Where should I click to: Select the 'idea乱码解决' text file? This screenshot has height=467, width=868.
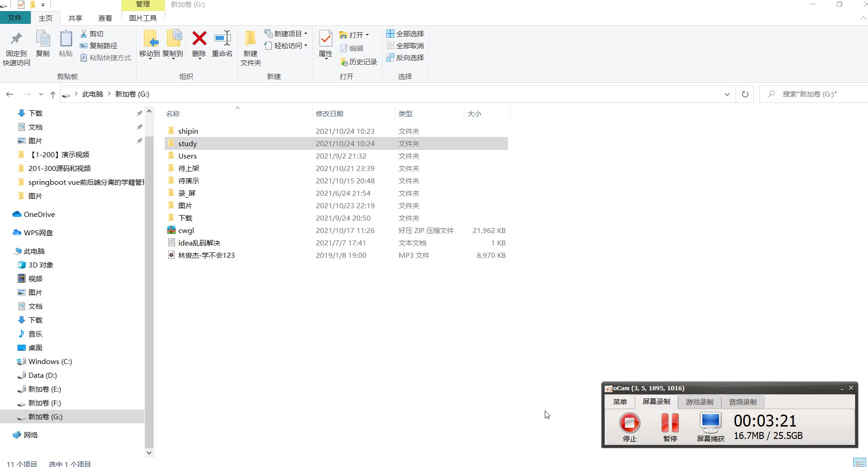point(336,243)
